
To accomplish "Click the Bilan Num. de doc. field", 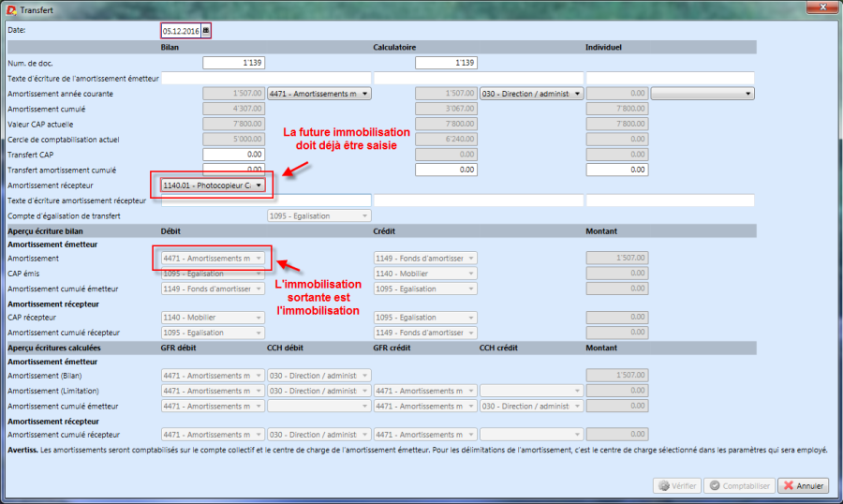I will [x=234, y=63].
